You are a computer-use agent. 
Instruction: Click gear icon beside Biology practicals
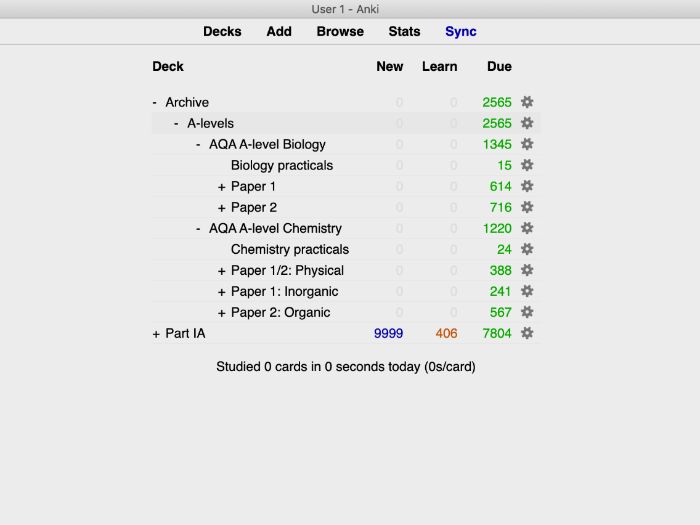(527, 165)
